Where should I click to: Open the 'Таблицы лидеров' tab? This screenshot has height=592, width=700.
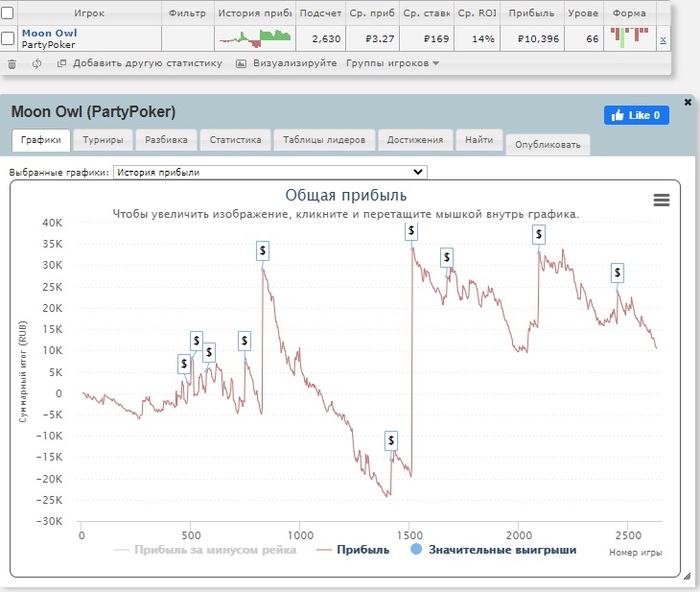pos(324,140)
